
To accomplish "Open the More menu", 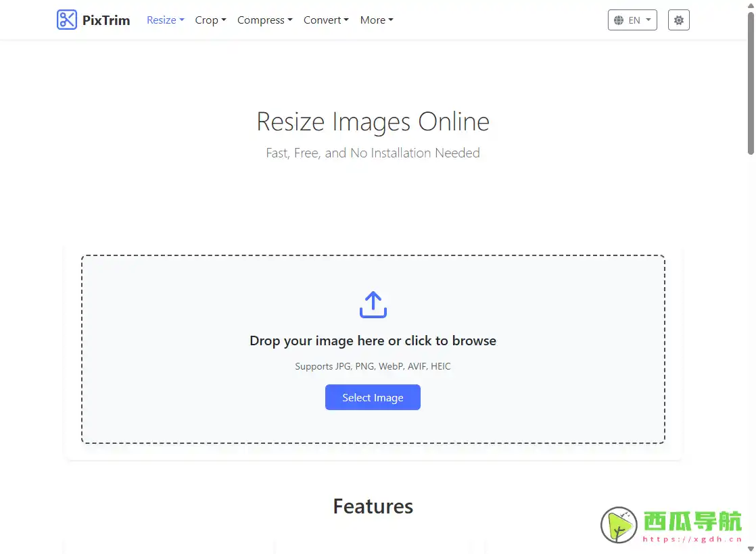I will (x=376, y=20).
